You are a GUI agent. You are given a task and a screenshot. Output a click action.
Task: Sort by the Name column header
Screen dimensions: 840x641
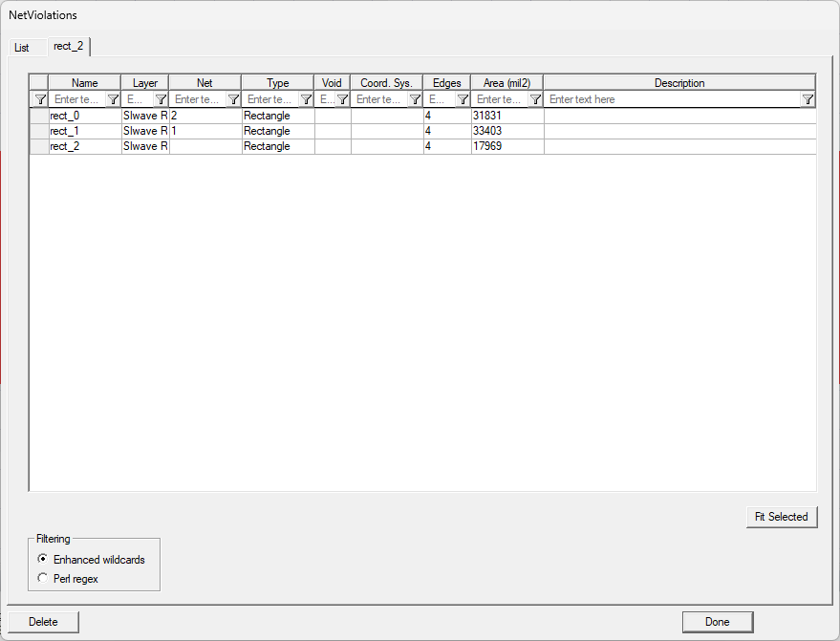tap(85, 83)
